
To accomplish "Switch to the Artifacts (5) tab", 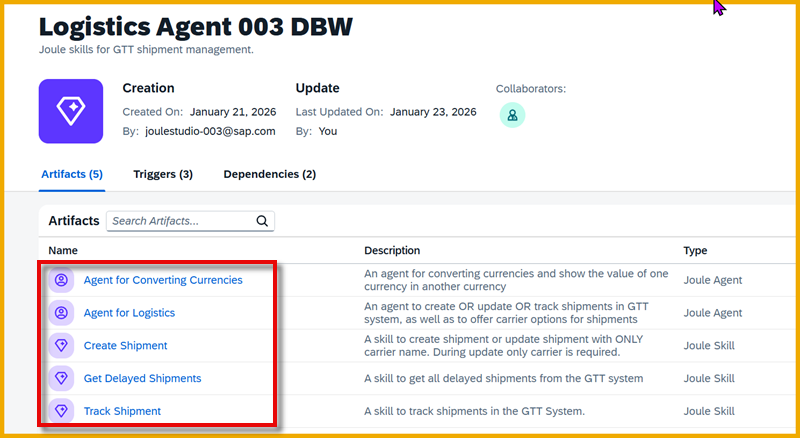I will 72,174.
